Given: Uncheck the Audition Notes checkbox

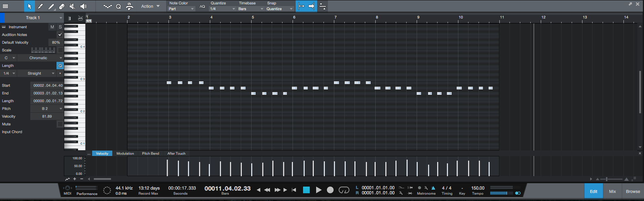Looking at the screenshot, I should click(x=60, y=35).
